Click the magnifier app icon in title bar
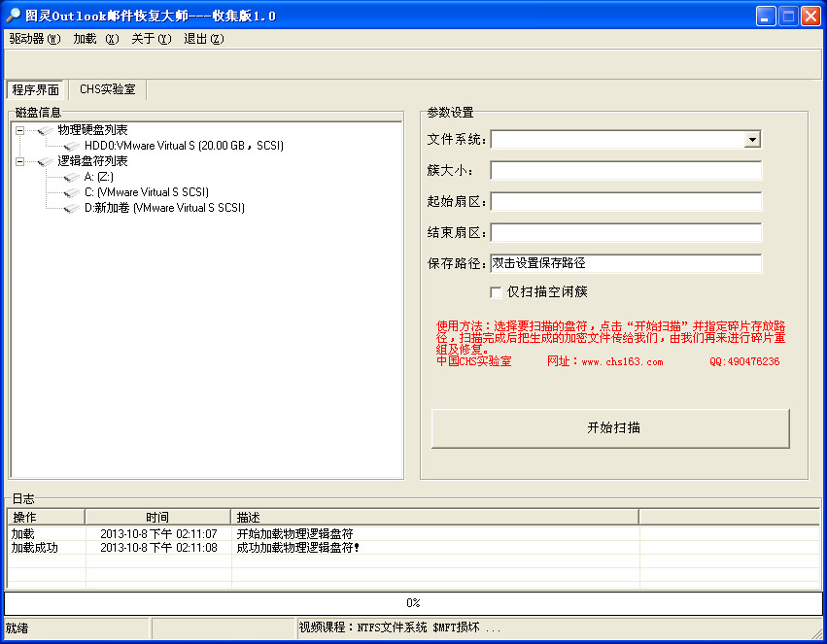Image resolution: width=827 pixels, height=644 pixels. tap(14, 16)
